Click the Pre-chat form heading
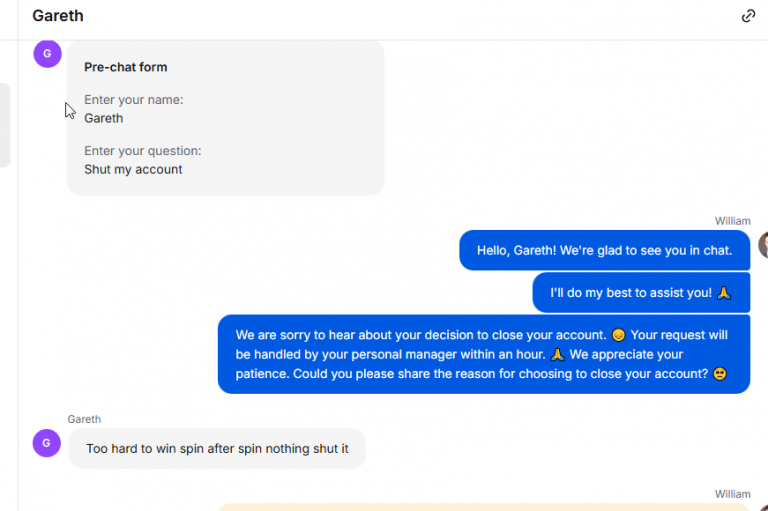This screenshot has height=511, width=768. point(125,67)
